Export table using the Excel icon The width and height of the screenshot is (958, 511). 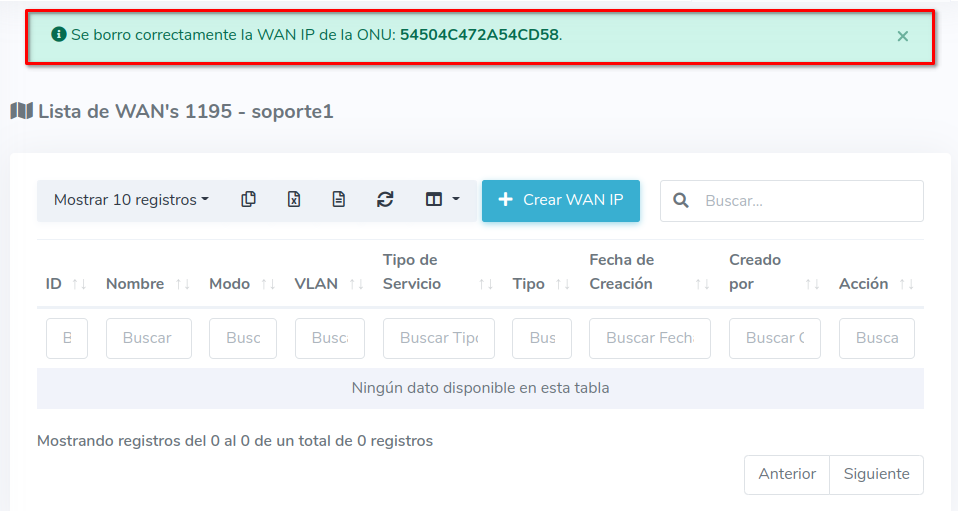(294, 200)
